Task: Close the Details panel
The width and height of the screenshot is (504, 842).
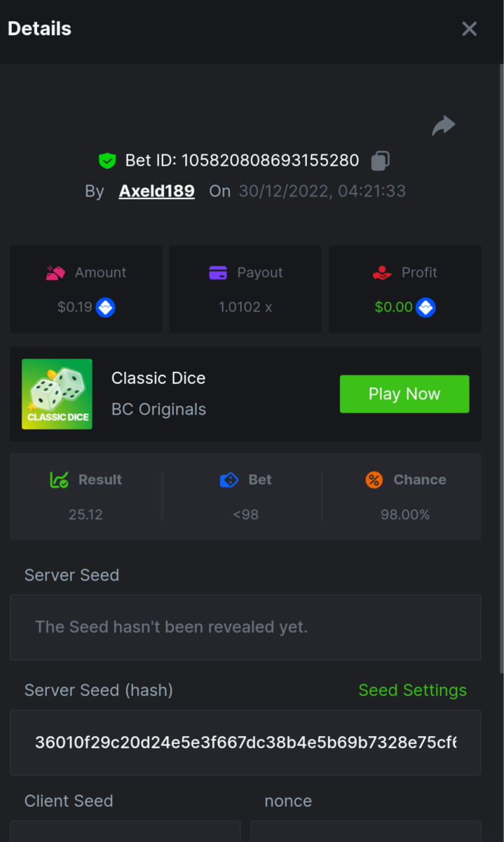Action: (x=469, y=29)
